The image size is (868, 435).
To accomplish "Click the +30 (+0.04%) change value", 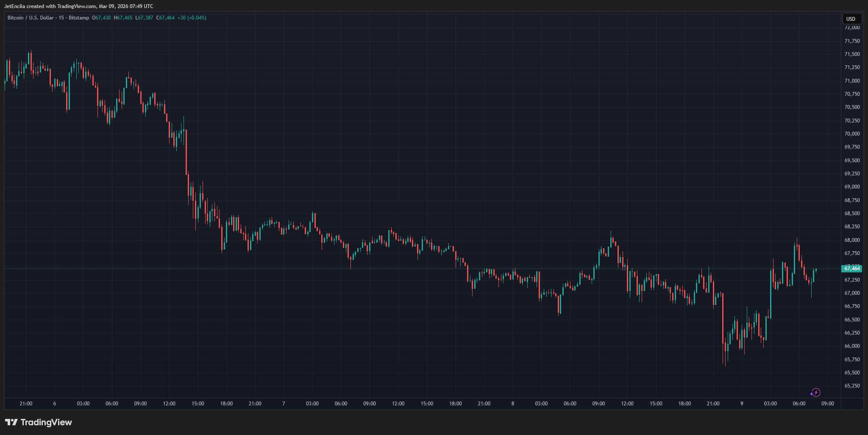I will click(x=192, y=18).
